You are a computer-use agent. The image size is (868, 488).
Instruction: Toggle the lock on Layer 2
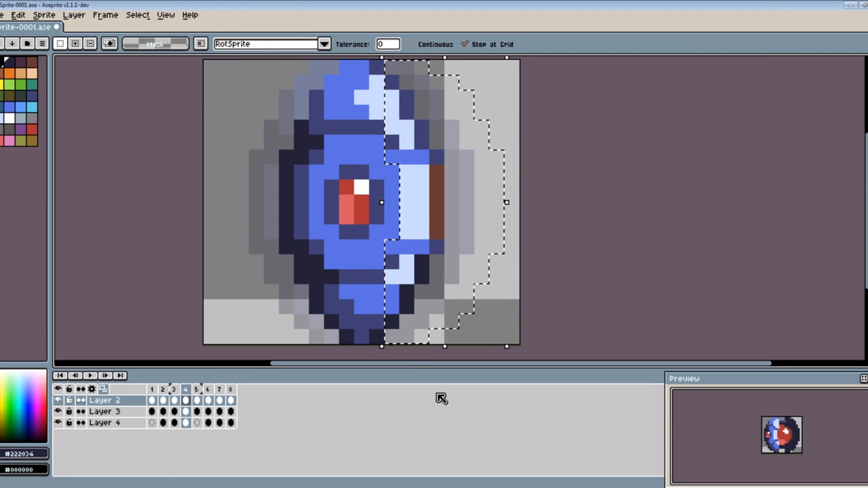pos(69,400)
